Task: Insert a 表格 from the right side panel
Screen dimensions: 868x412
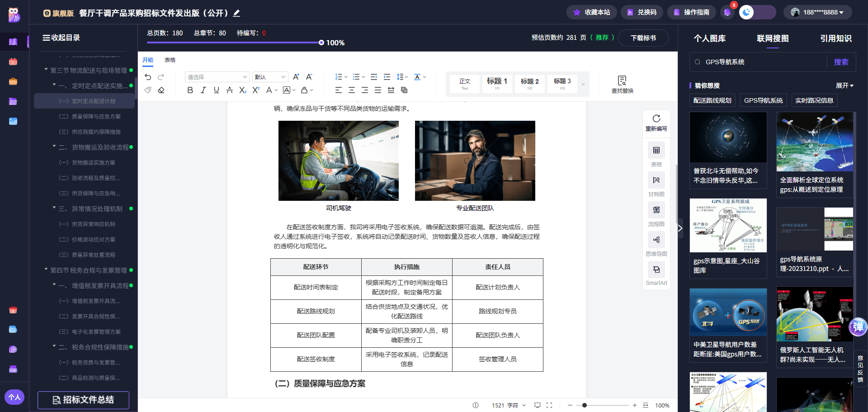Action: click(x=656, y=150)
